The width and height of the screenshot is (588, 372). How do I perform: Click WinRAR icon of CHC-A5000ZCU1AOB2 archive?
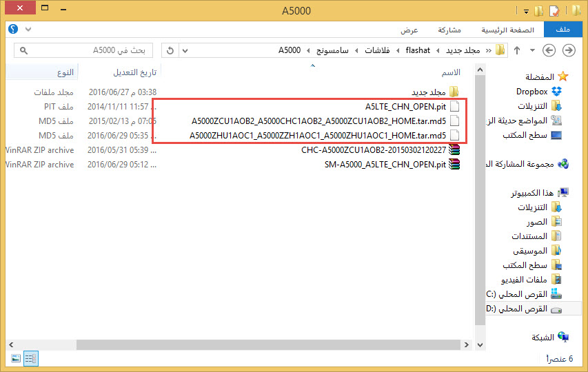(x=454, y=150)
